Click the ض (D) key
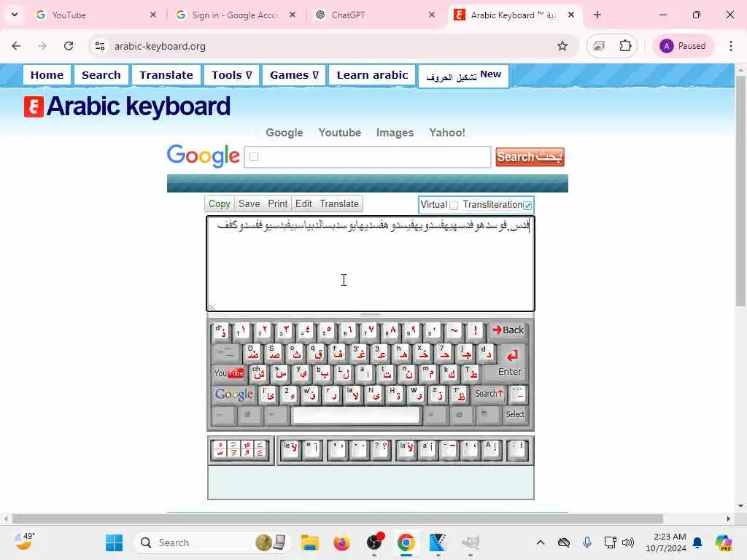This screenshot has height=560, width=747. coord(253,353)
